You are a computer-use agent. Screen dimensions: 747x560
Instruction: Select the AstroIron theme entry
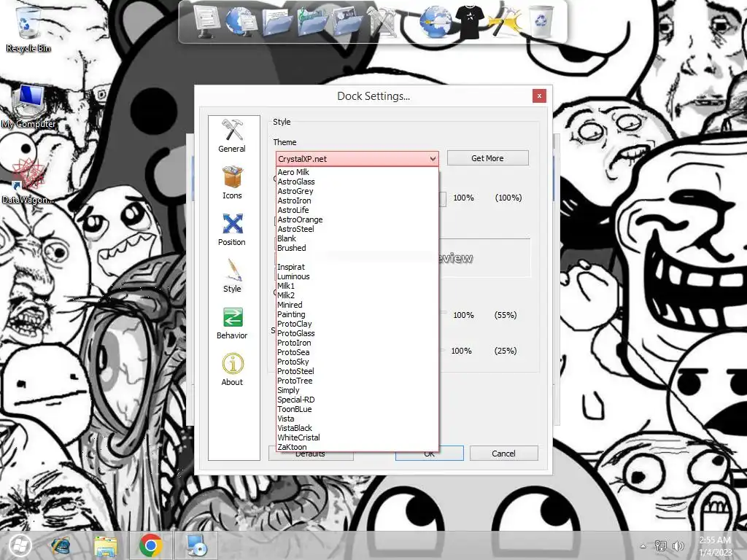[357, 201]
